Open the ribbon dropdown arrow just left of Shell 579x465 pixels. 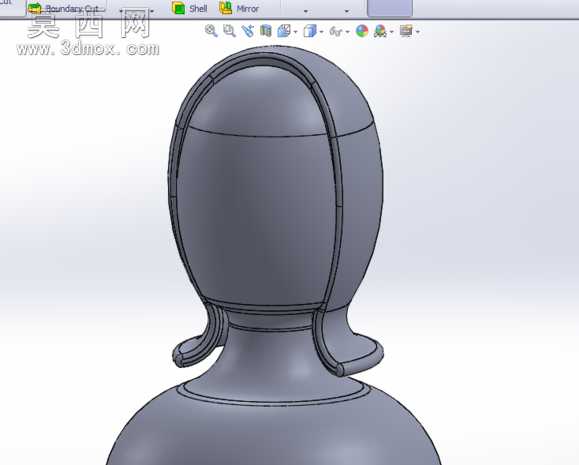coord(153,11)
